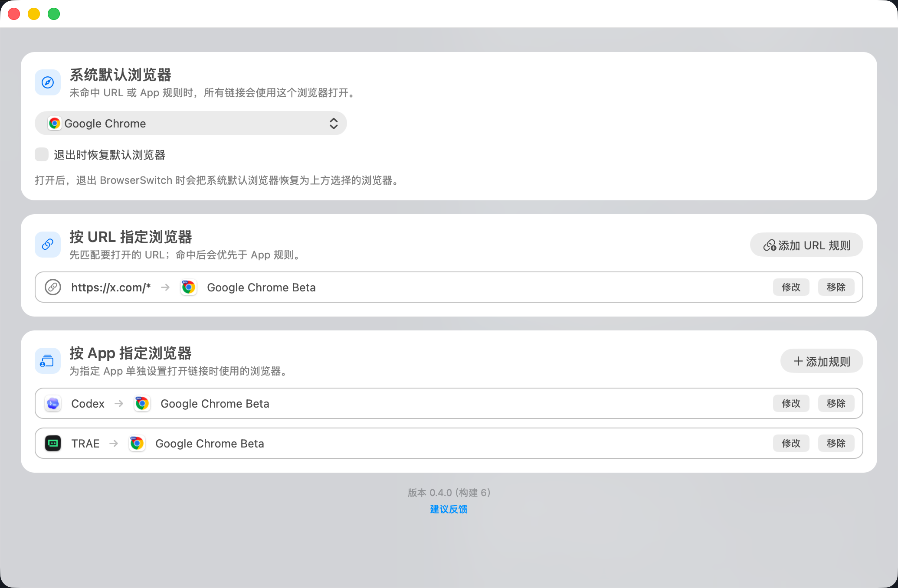Click the arrow icon in the TRAE rule
The width and height of the screenshot is (898, 588).
[x=114, y=443]
